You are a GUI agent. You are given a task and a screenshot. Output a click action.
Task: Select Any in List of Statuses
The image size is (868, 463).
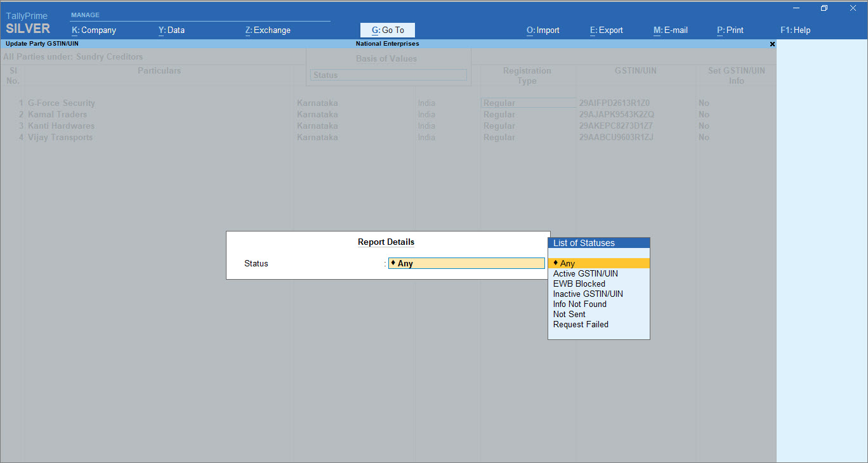point(599,263)
